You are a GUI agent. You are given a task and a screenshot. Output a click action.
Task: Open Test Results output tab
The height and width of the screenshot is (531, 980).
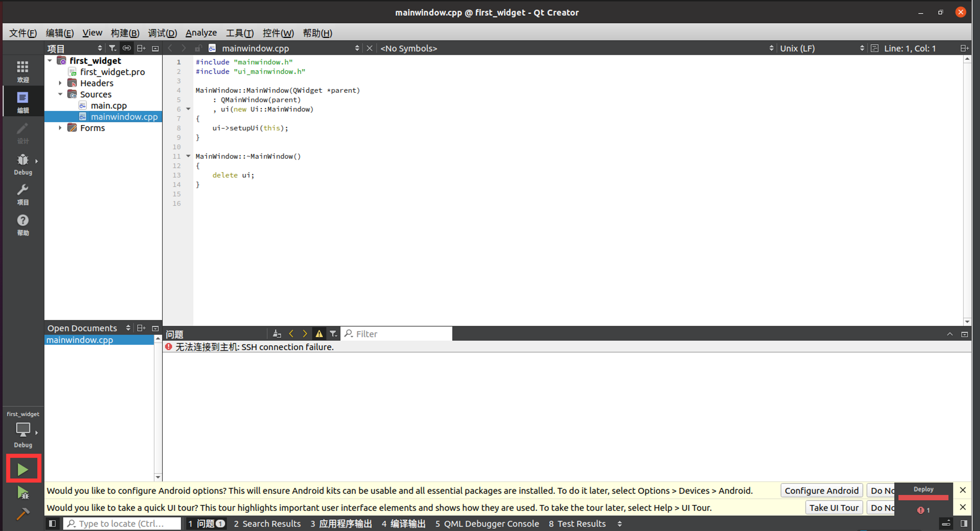[577, 524]
